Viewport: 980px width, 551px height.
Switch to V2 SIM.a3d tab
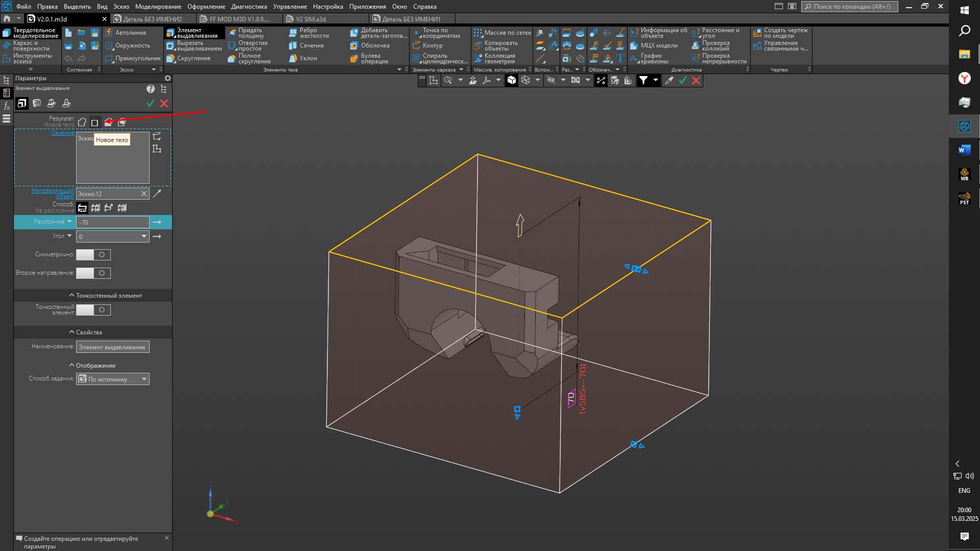(326, 19)
